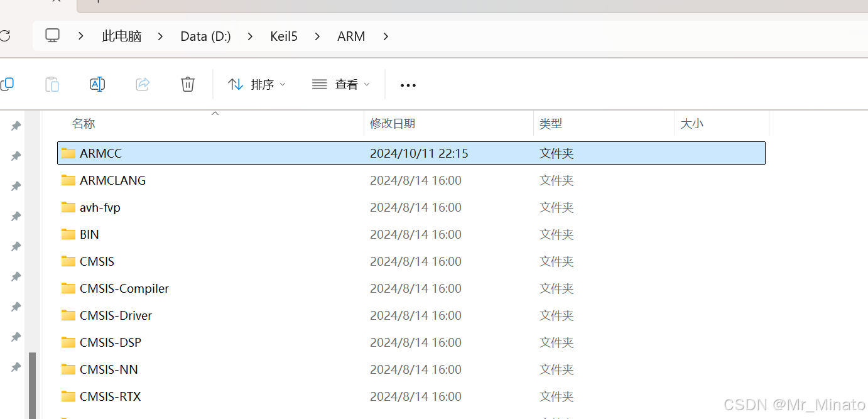
Task: Click the sidebar scrollbar thumb
Action: [x=32, y=377]
